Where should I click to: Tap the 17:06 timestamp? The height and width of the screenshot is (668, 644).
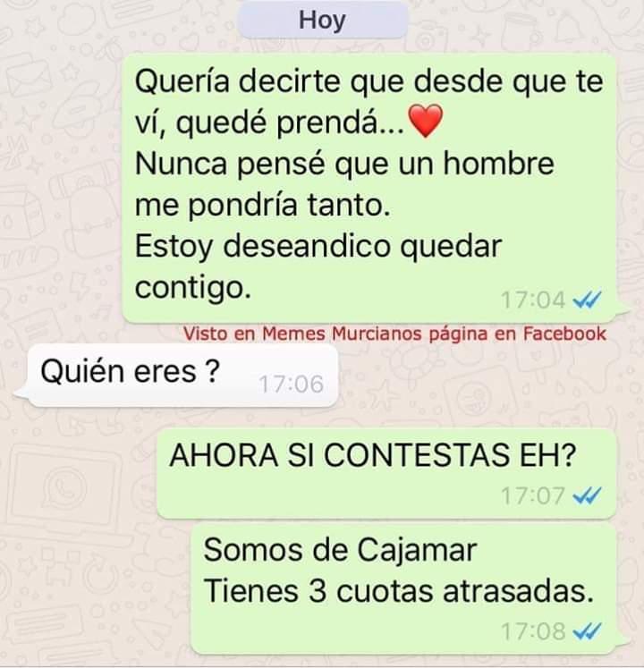(292, 385)
